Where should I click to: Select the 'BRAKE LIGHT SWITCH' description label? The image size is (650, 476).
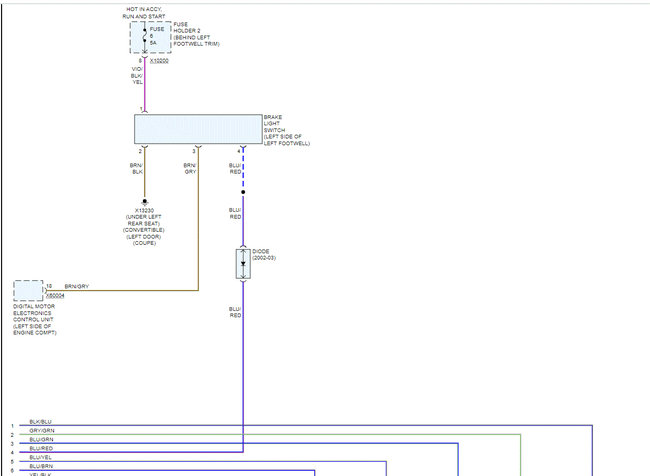287,130
